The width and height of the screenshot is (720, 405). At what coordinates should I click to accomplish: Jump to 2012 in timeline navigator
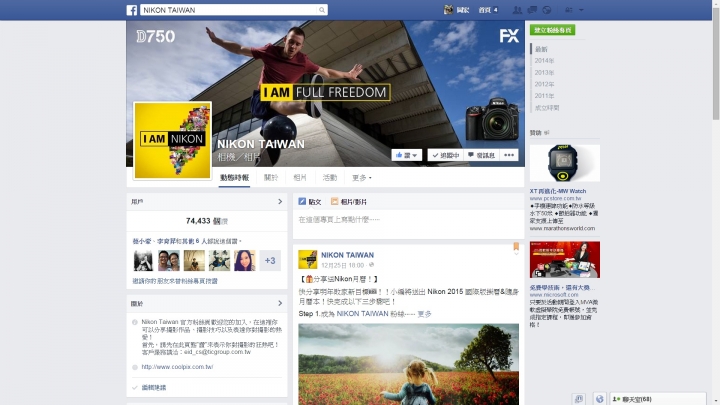pyautogui.click(x=544, y=84)
